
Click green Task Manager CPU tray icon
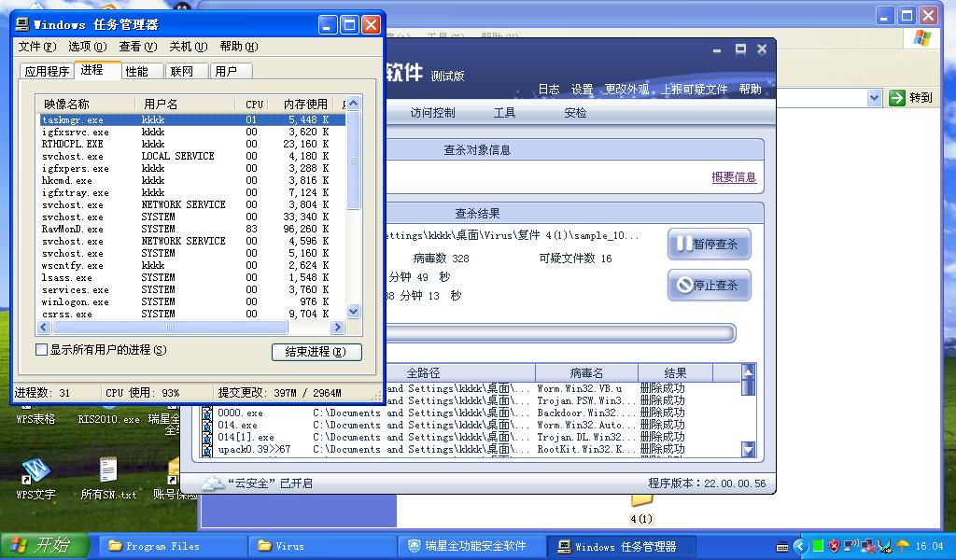click(x=818, y=546)
